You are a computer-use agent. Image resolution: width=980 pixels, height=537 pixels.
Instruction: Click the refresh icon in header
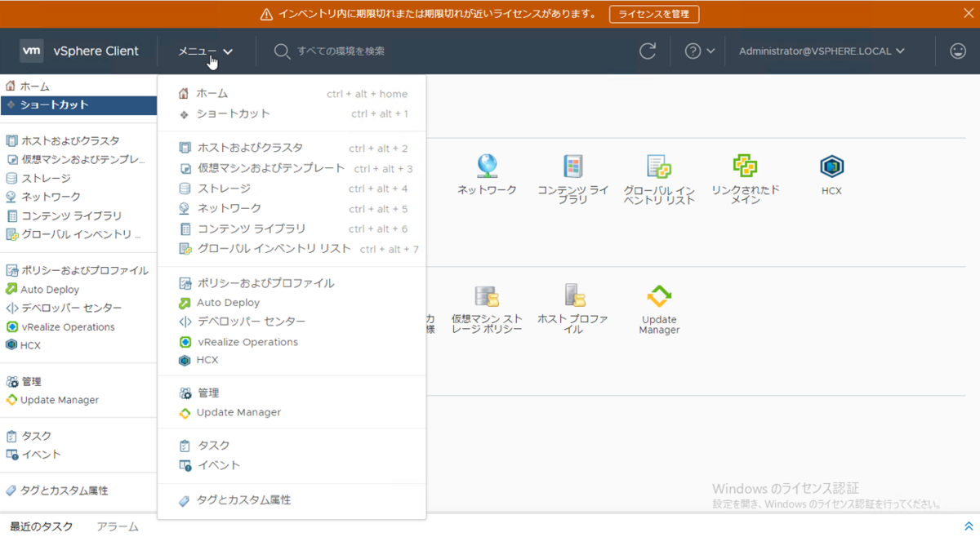click(648, 51)
